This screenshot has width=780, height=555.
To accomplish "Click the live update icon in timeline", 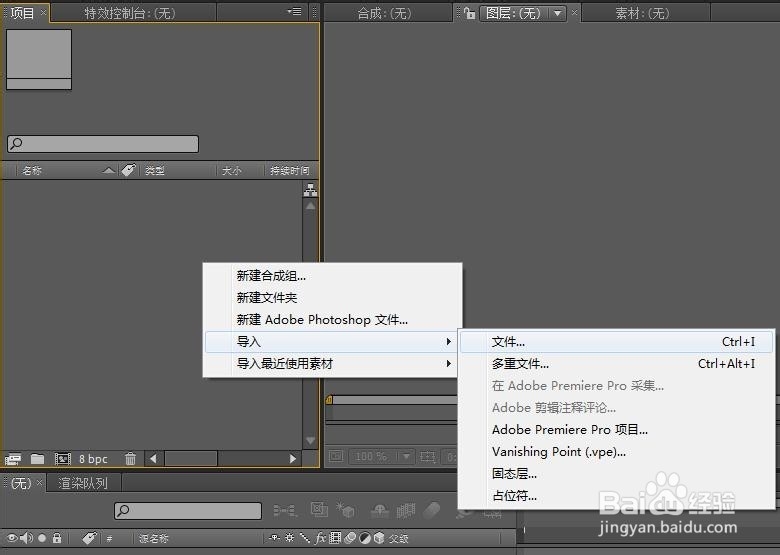I will [x=319, y=509].
